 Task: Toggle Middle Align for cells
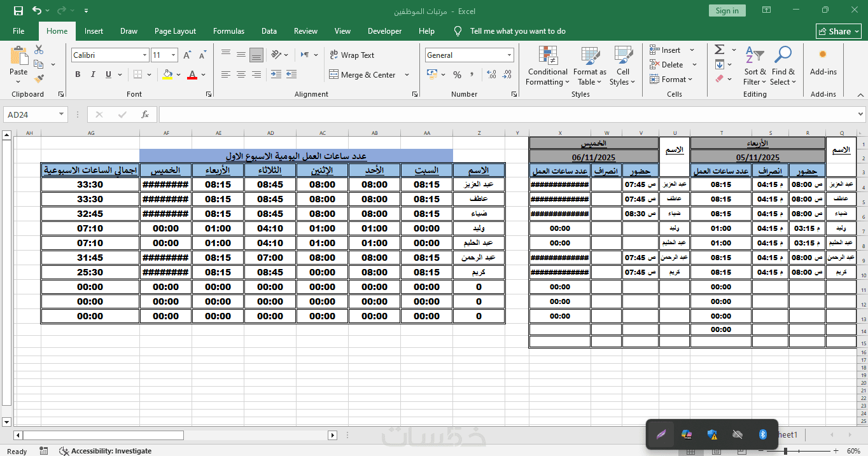point(241,55)
